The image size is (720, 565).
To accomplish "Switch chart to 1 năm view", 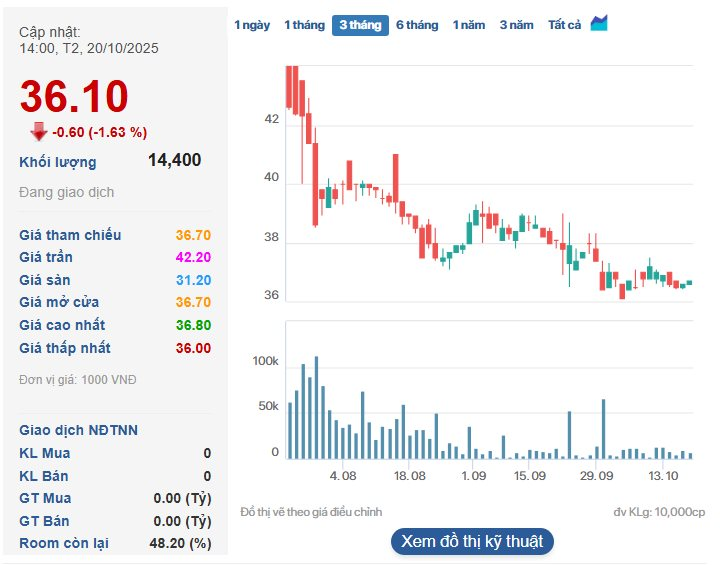I will pos(469,25).
